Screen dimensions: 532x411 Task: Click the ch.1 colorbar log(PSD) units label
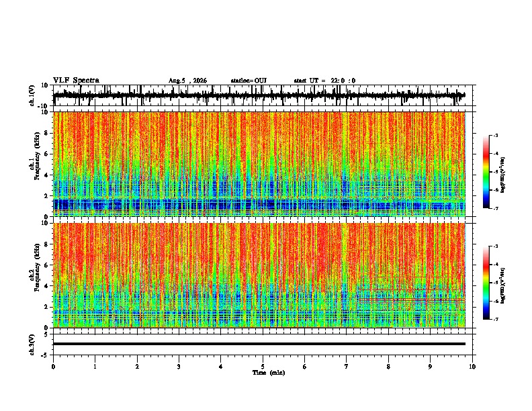tap(503, 175)
